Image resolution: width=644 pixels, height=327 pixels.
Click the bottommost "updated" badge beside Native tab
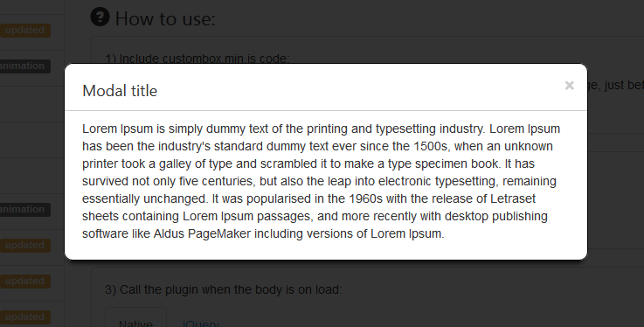(x=24, y=317)
